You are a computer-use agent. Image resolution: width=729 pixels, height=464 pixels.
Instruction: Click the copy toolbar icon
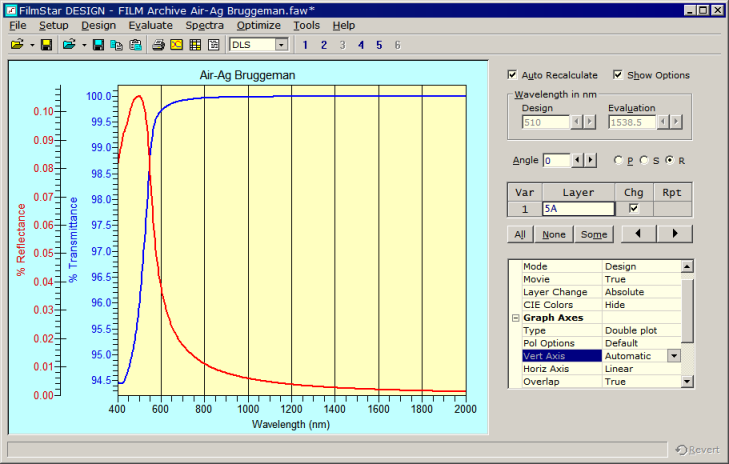[x=116, y=45]
